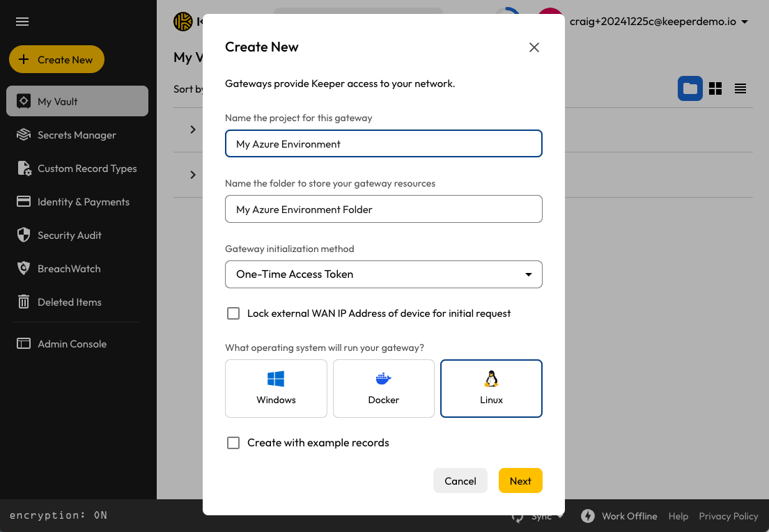Click the gateway project name field
Image resolution: width=769 pixels, height=532 pixels.
[x=384, y=144]
